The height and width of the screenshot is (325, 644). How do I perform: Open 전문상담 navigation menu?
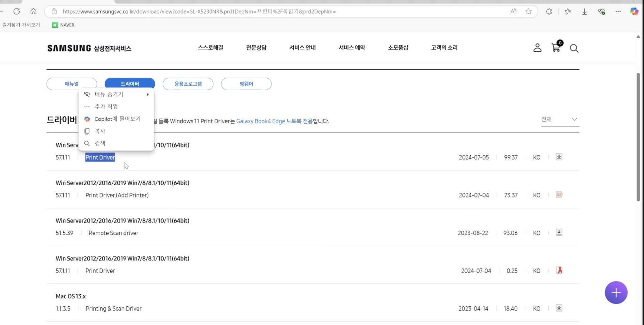click(256, 48)
